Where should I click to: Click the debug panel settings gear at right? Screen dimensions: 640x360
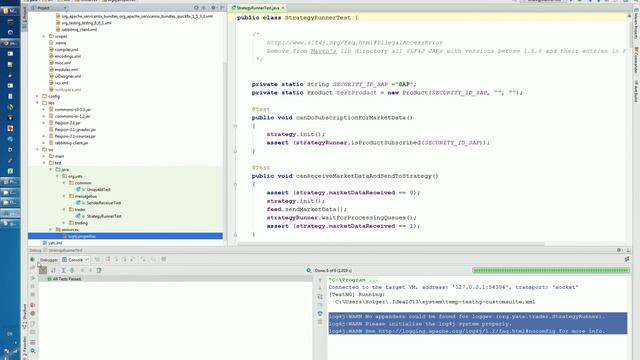(619, 250)
